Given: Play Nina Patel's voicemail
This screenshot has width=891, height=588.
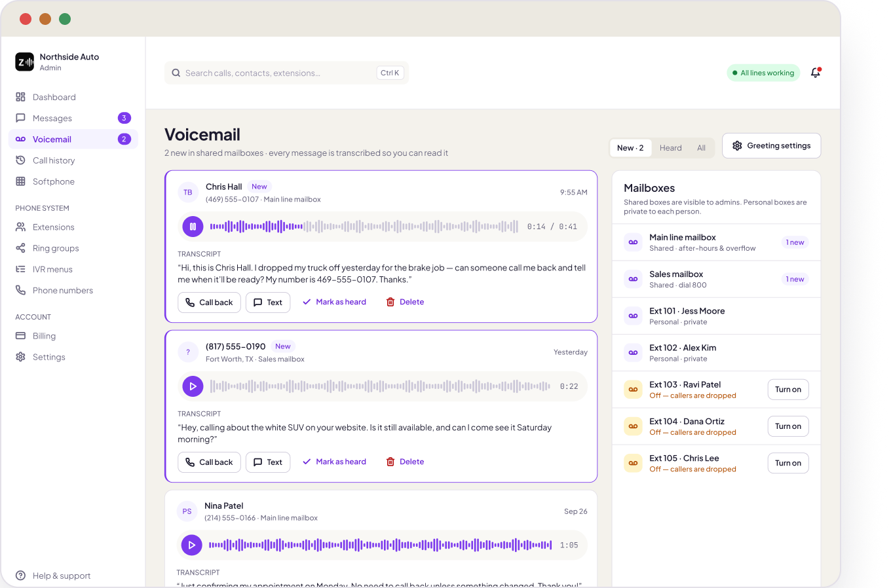Looking at the screenshot, I should pyautogui.click(x=191, y=545).
